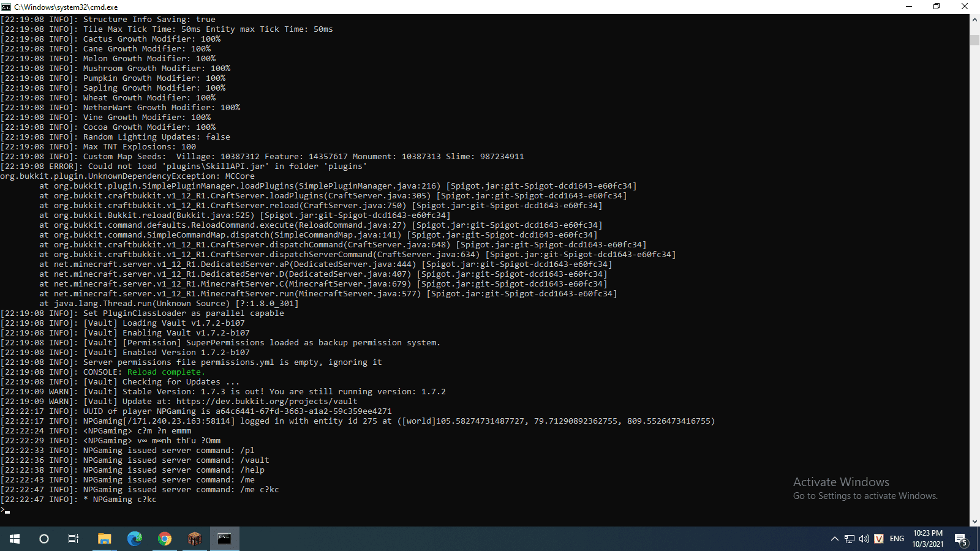Click the 'NetherWart Growth Modifier: 100%' line
This screenshot has height=551, width=980.
(x=120, y=108)
